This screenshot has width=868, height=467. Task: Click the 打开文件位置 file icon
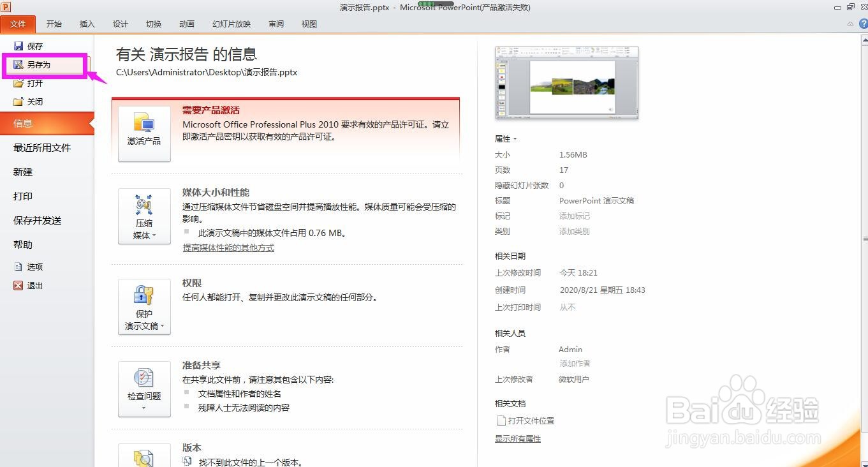coord(501,420)
